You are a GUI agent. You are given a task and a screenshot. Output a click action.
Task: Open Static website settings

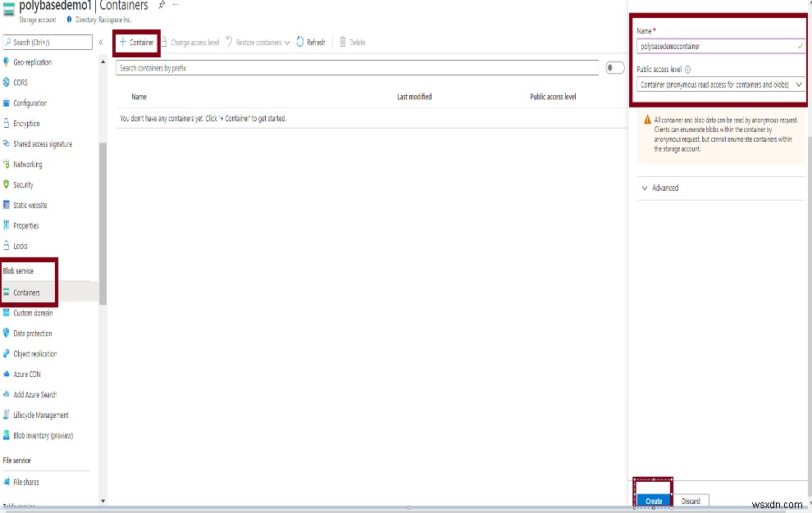tap(30, 205)
